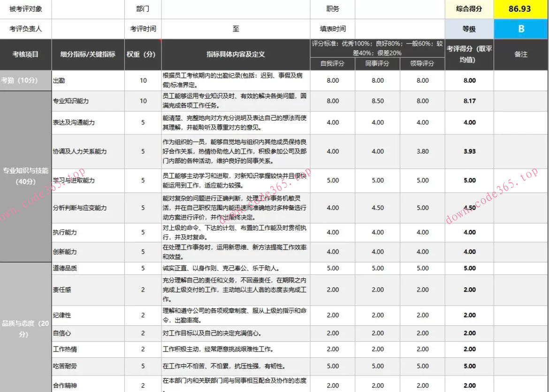The height and width of the screenshot is (392, 549).
Task: Click the 权重（分）header cell
Action: tap(142, 55)
